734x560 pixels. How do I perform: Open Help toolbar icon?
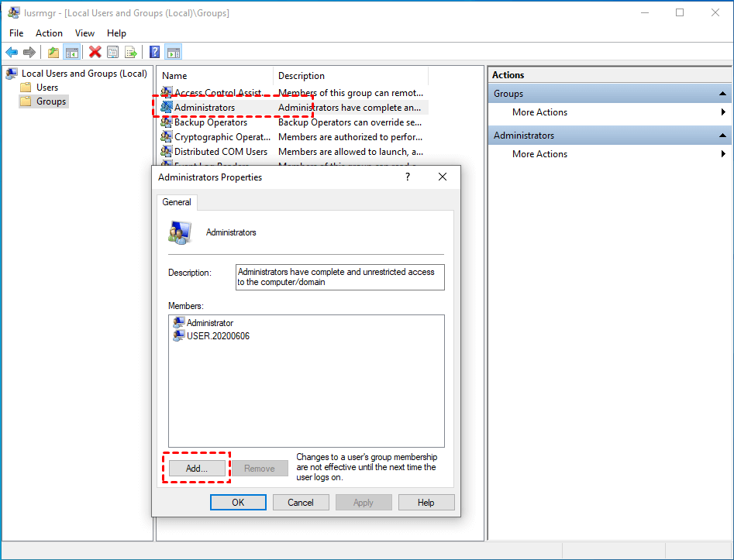pos(154,52)
